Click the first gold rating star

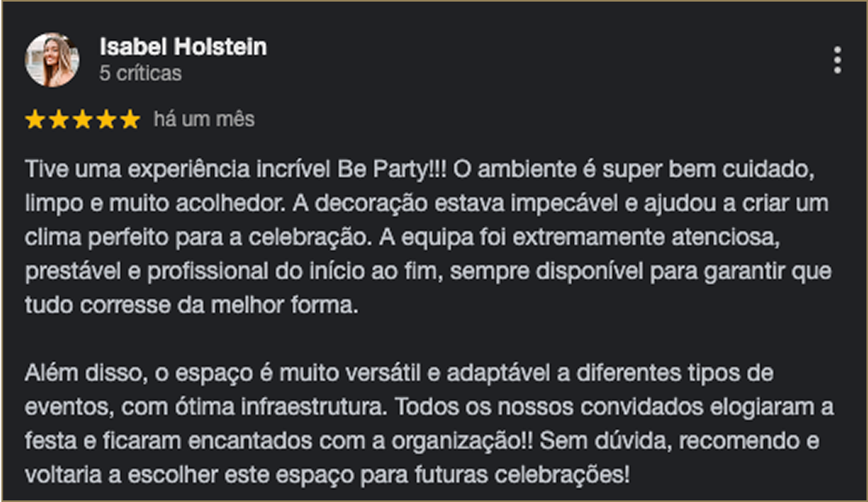(35, 119)
